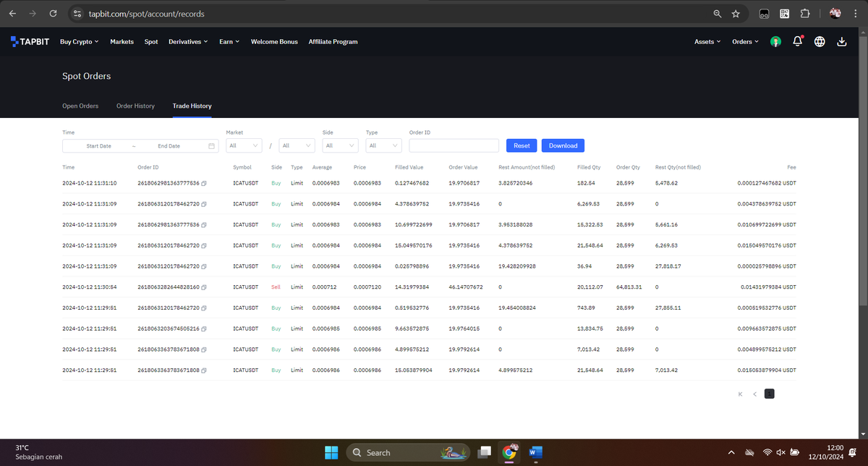Expand the Derivatives menu
868x466 pixels.
click(188, 42)
